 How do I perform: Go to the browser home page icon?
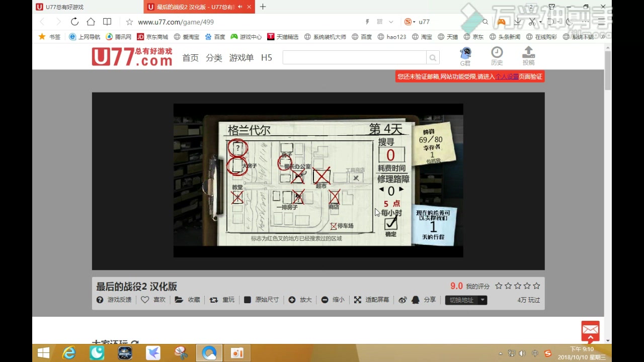[91, 22]
